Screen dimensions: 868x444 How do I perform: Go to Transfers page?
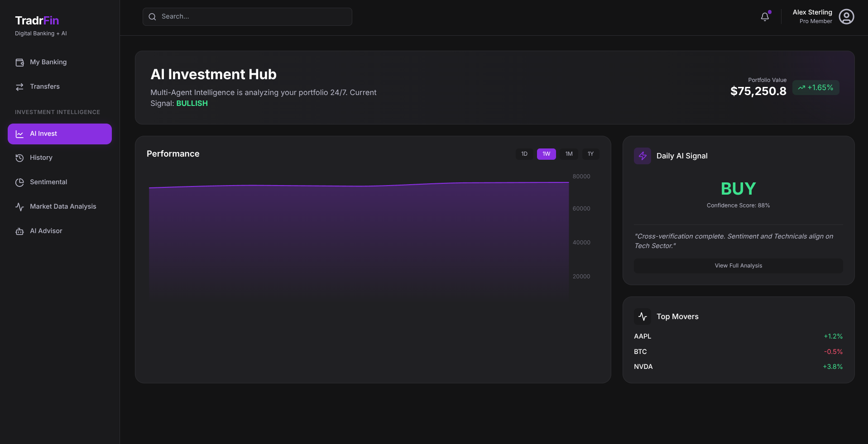click(60, 87)
